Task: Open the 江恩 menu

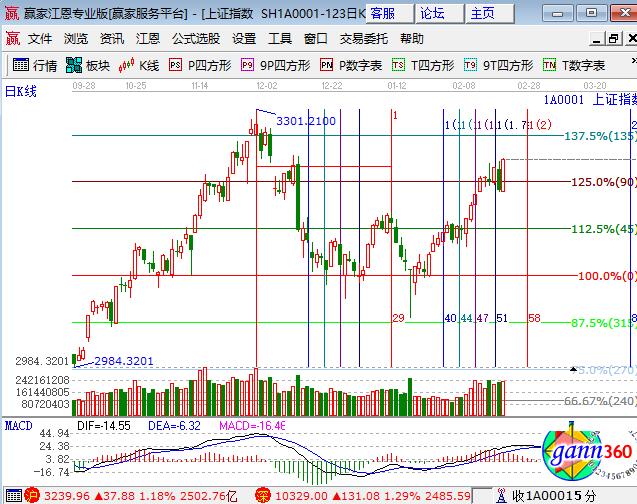Action: click(148, 39)
